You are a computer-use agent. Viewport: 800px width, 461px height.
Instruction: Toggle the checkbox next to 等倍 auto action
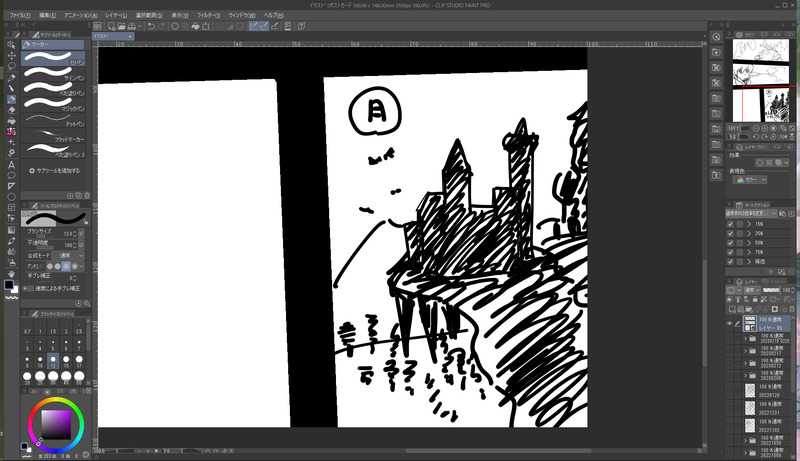tap(731, 261)
